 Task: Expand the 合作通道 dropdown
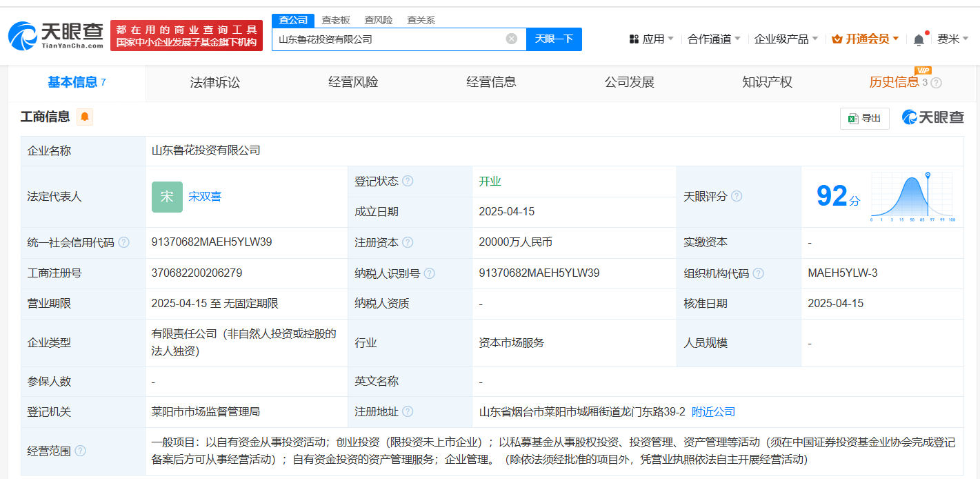[714, 39]
